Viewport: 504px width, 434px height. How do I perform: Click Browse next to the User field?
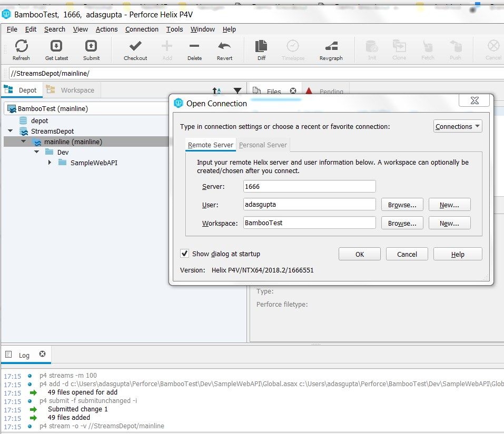coord(402,205)
